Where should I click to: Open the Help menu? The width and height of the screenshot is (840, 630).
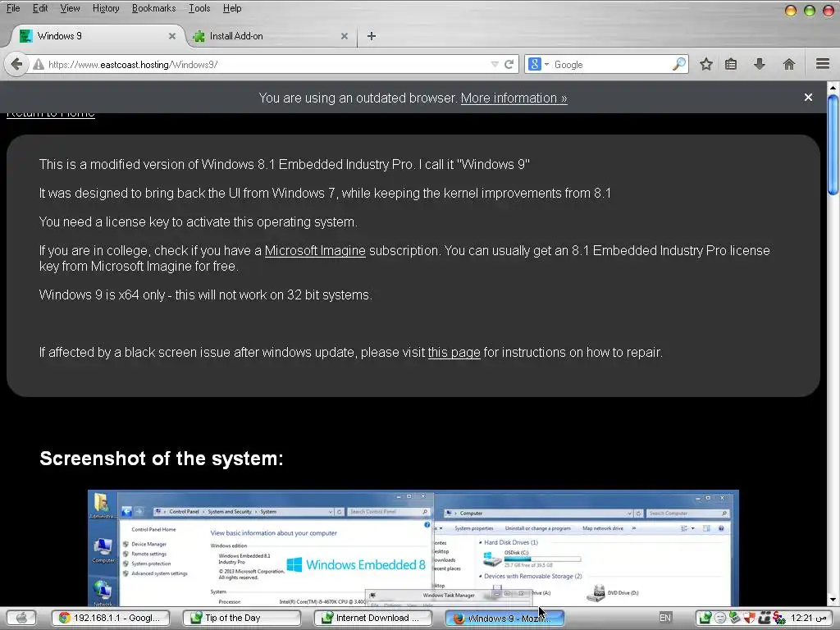(x=232, y=8)
